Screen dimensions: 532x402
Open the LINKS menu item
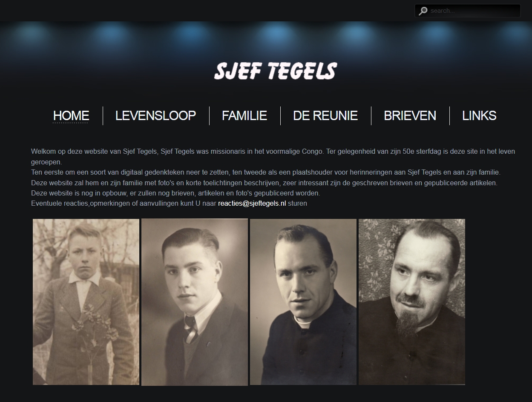coord(479,115)
